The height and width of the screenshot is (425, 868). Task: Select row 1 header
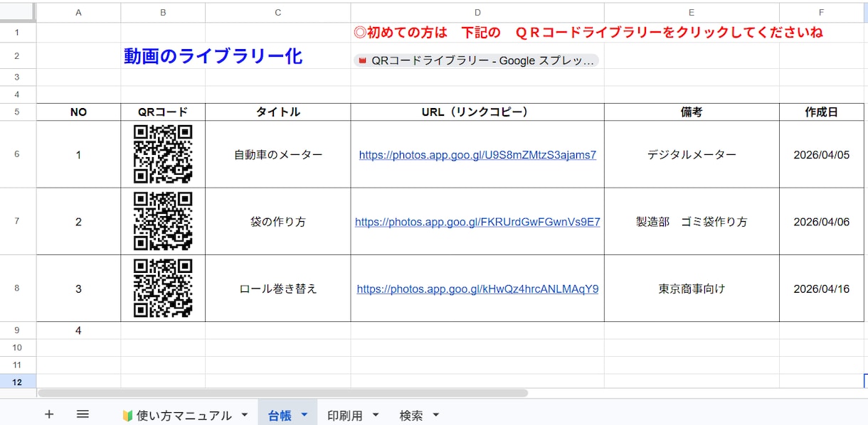tap(17, 32)
